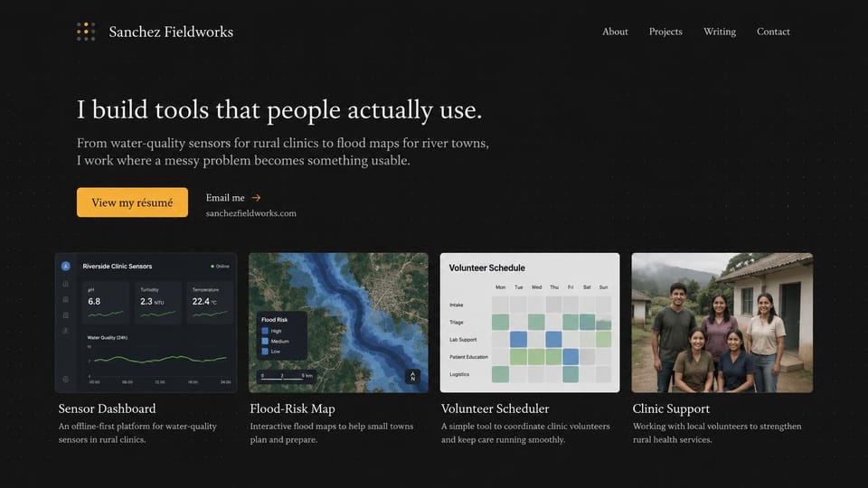Open the About page

[615, 32]
